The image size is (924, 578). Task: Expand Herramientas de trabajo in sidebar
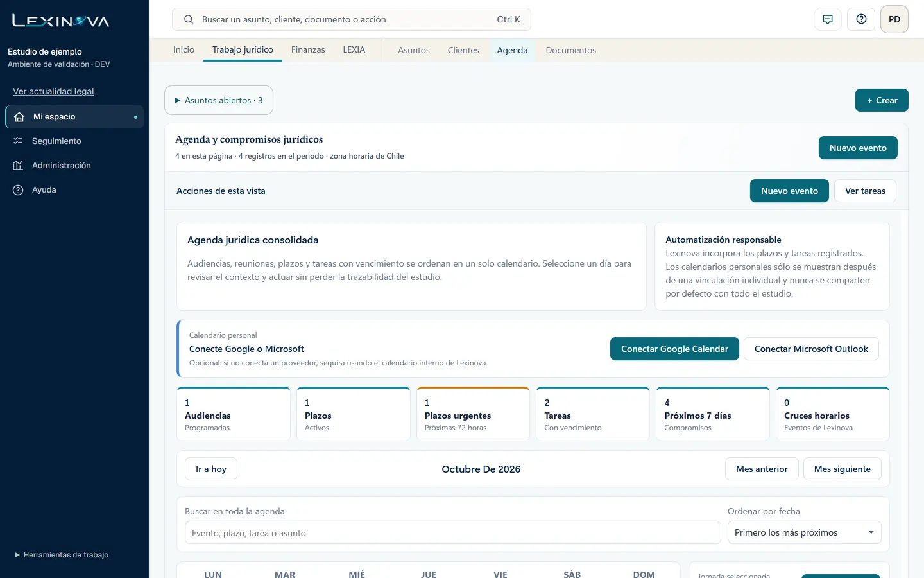[62, 555]
